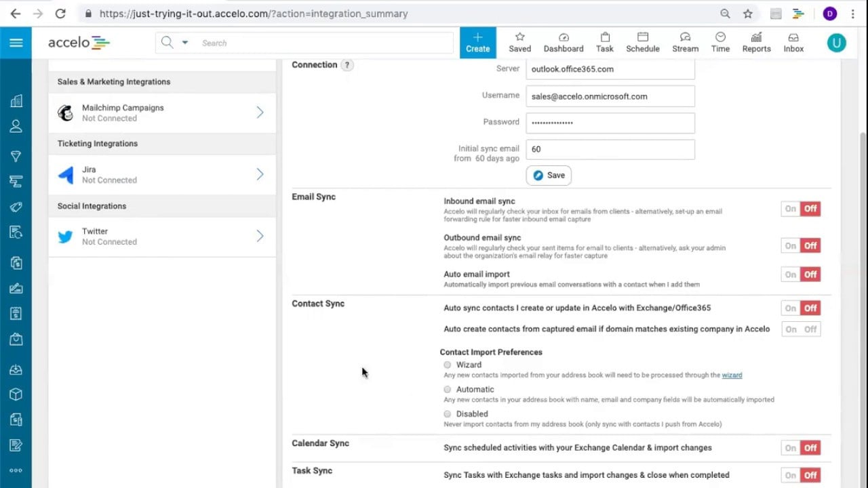Select the Automatic contact import radio button
The image size is (868, 488).
click(448, 390)
